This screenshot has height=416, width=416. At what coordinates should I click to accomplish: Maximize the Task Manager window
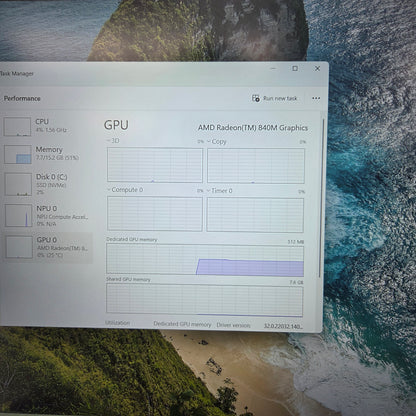coord(295,68)
